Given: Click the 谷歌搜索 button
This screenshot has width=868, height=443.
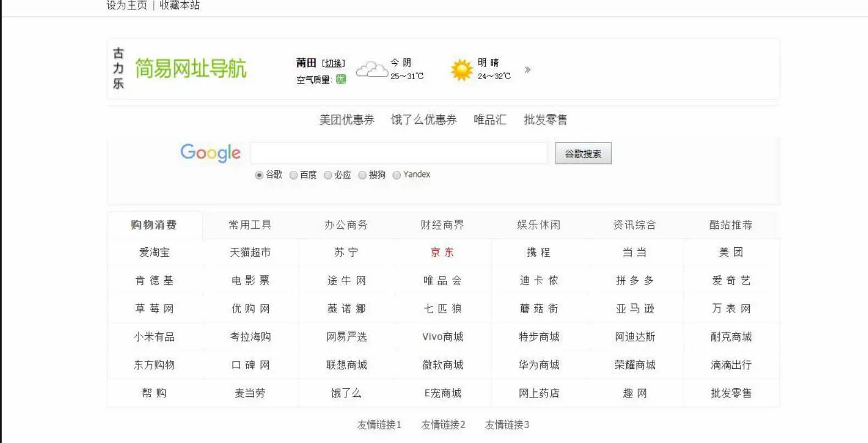Looking at the screenshot, I should (583, 153).
